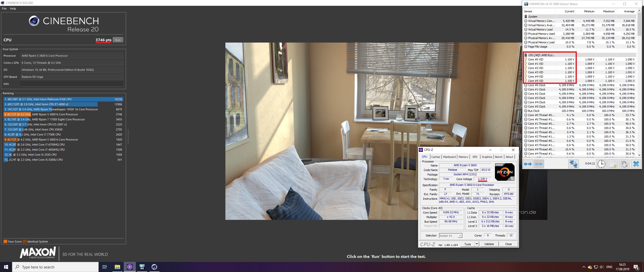The height and width of the screenshot is (272, 644).
Task: Open File Explorer from taskbar
Action: (117, 267)
